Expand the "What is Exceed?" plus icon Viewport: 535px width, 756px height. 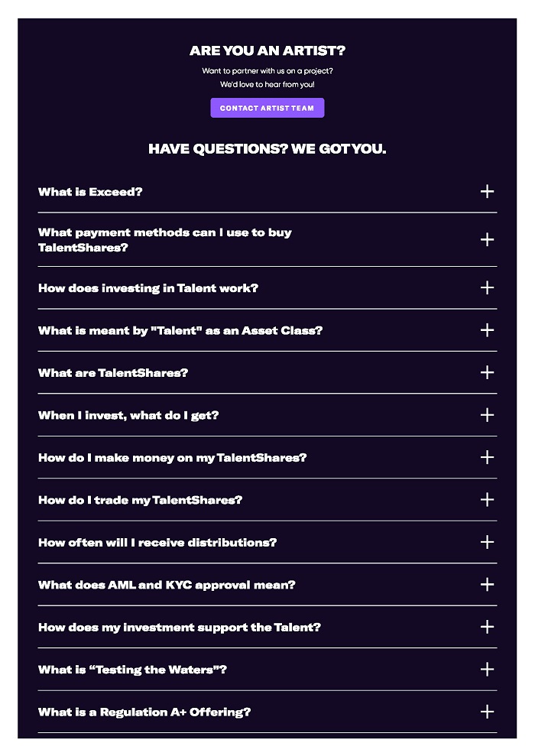[487, 192]
